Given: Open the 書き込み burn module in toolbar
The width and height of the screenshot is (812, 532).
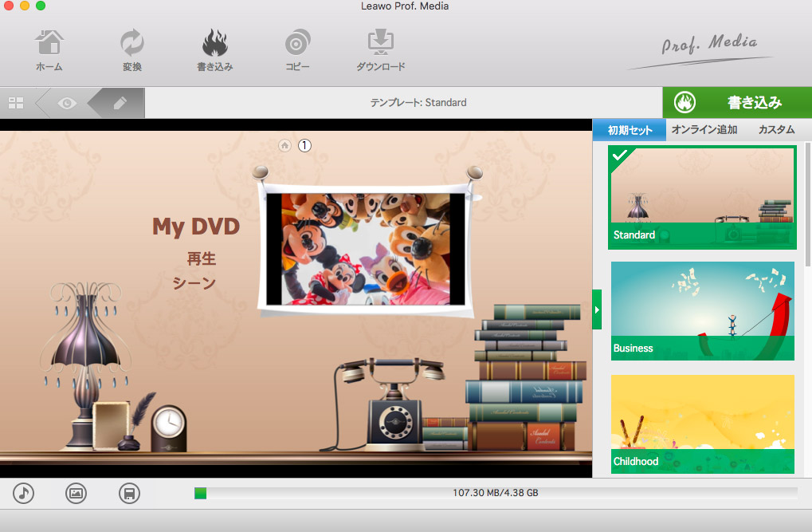Looking at the screenshot, I should [x=215, y=50].
